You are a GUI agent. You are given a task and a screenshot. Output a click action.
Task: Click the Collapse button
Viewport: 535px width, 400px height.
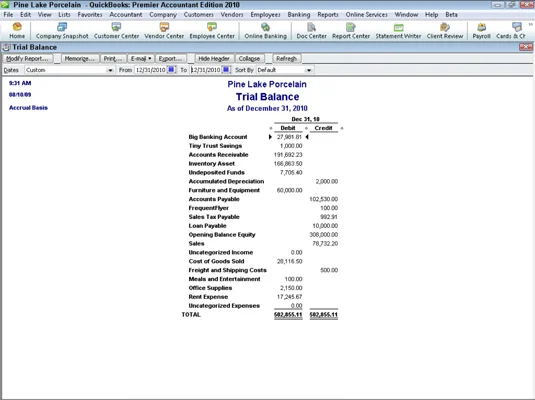tap(249, 59)
